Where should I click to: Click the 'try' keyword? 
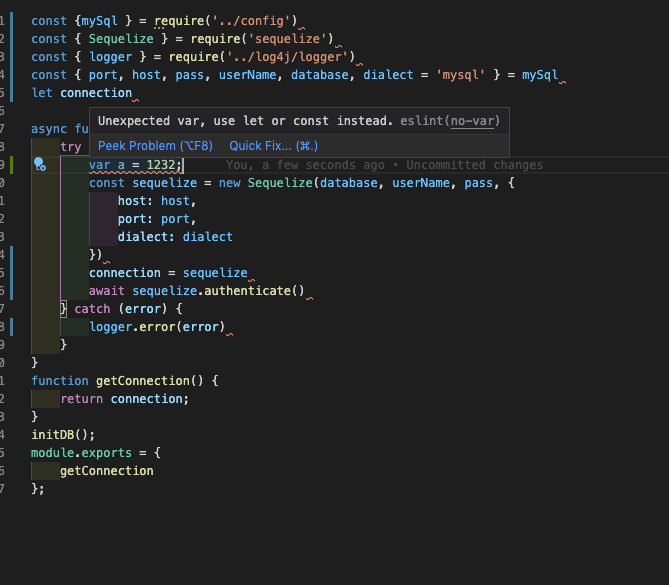tap(71, 147)
